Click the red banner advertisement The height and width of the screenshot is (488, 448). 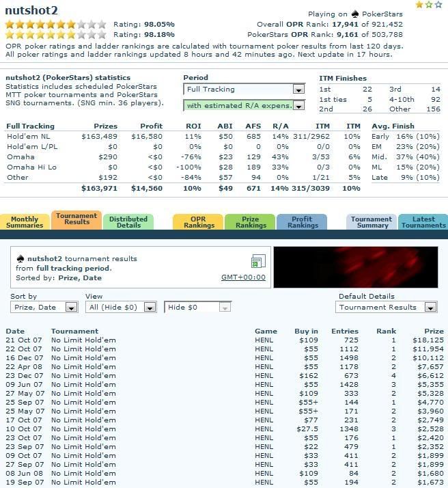coord(356,267)
